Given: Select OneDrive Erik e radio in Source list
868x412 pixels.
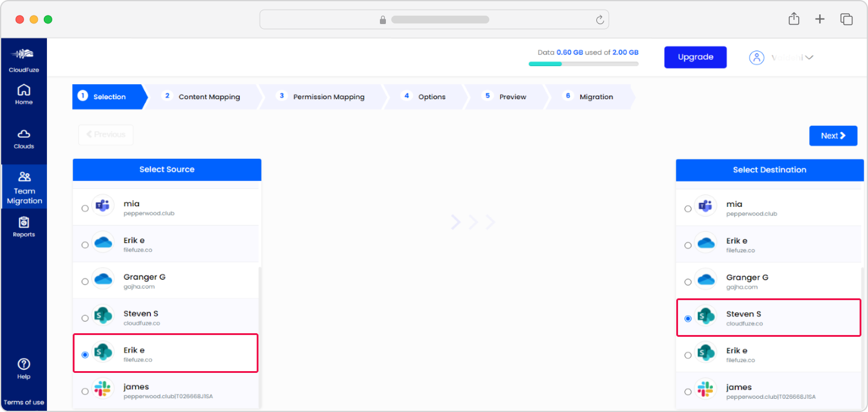Looking at the screenshot, I should [x=85, y=245].
